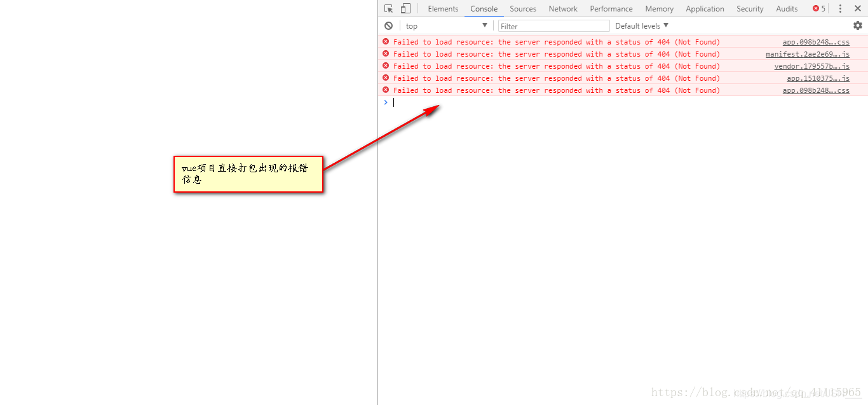Switch to the Elements tab
Screen dimensions: 868x405
point(443,8)
